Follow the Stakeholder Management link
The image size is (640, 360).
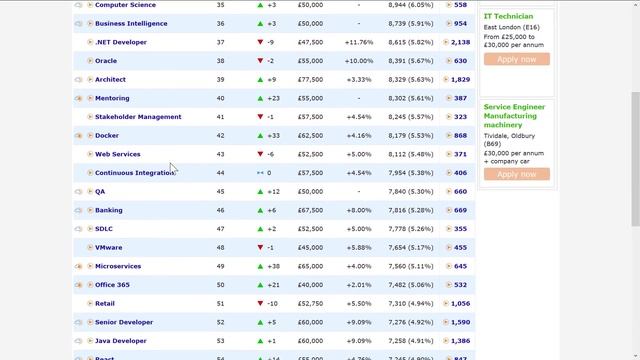(x=138, y=117)
